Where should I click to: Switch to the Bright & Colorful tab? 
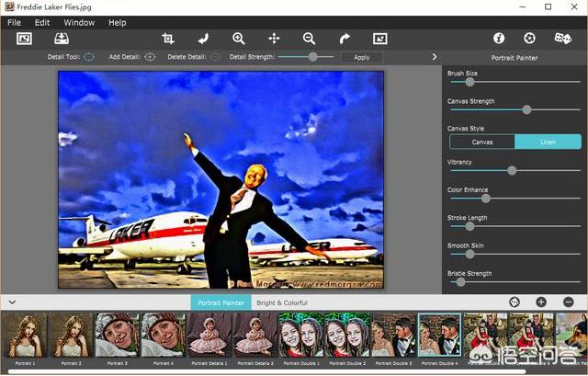pyautogui.click(x=282, y=302)
